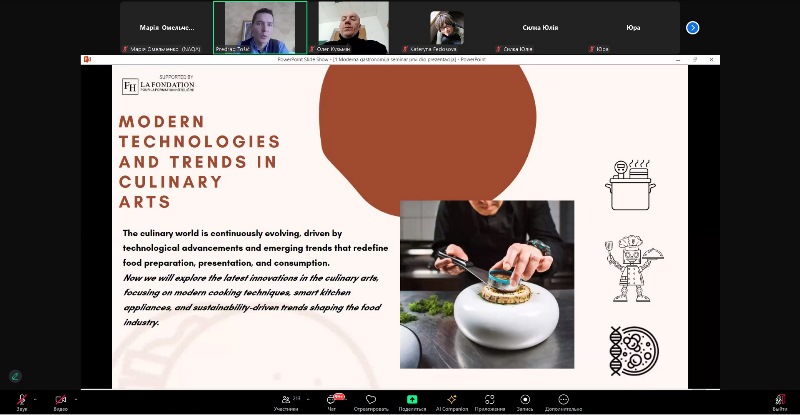The width and height of the screenshot is (800, 415).
Task: Start recording with Запись icon
Action: click(525, 402)
